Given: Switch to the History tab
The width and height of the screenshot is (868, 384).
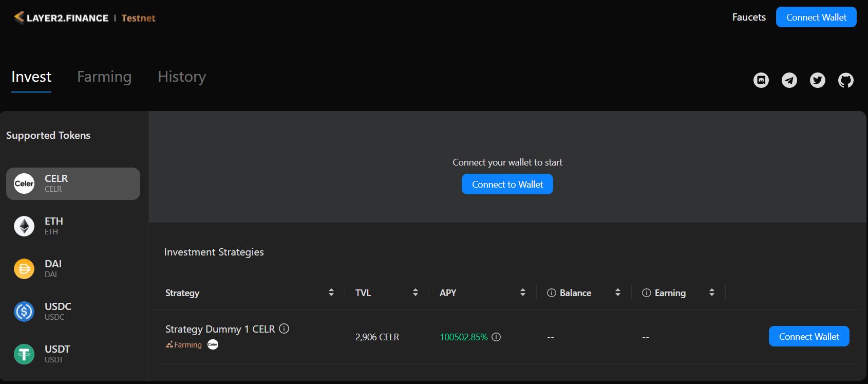Looking at the screenshot, I should tap(182, 77).
